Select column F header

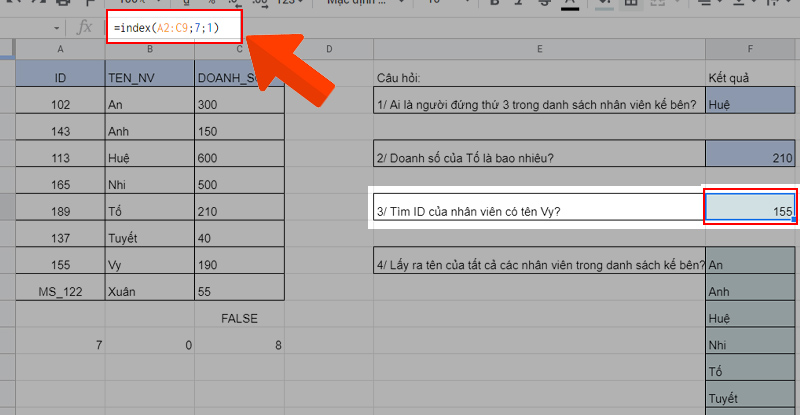click(752, 50)
